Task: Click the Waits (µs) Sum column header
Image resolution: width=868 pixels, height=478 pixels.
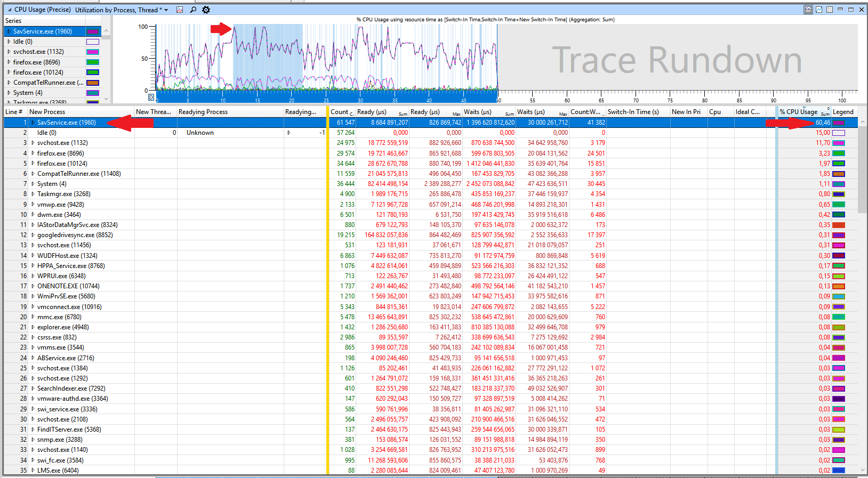Action: (489, 112)
